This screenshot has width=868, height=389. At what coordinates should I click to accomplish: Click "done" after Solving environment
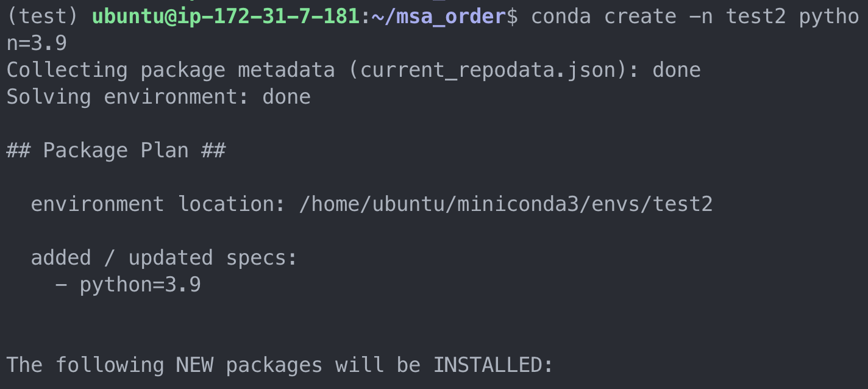point(286,97)
